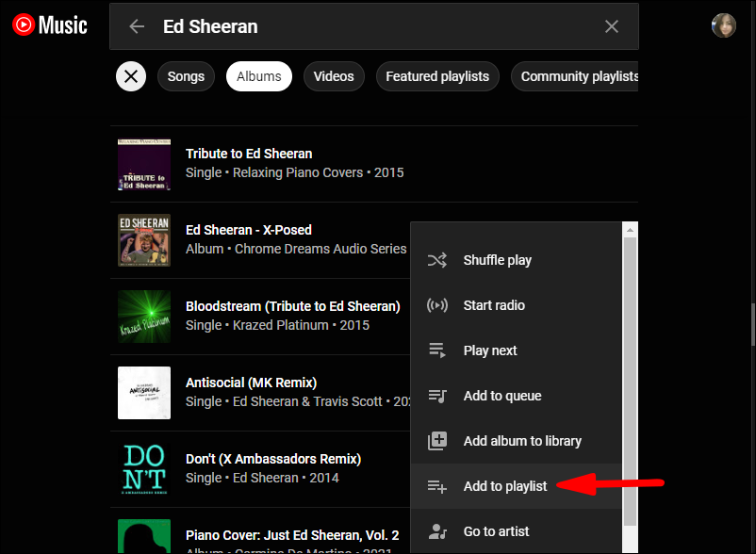Click Add album to library
This screenshot has width=756, height=554.
(522, 441)
